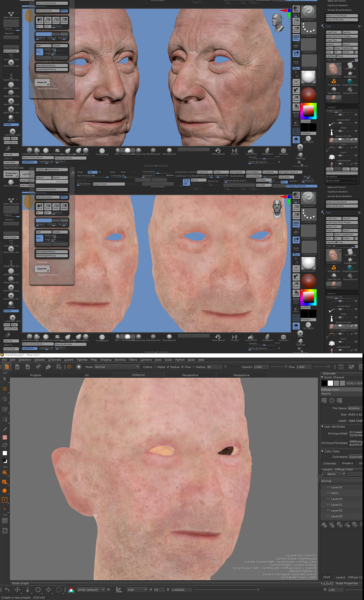Open the sRGB (default) dropdown
The height and width of the screenshot is (600, 364).
pyautogui.click(x=91, y=590)
